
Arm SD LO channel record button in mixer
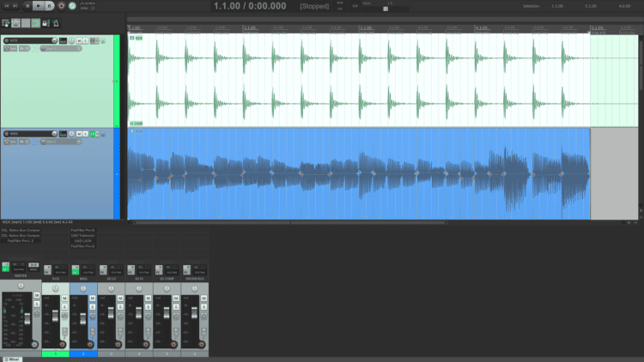click(118, 344)
